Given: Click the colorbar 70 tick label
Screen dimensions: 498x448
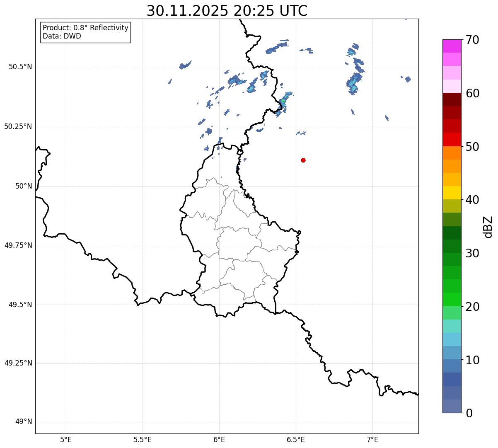Looking at the screenshot, I should (x=472, y=40).
